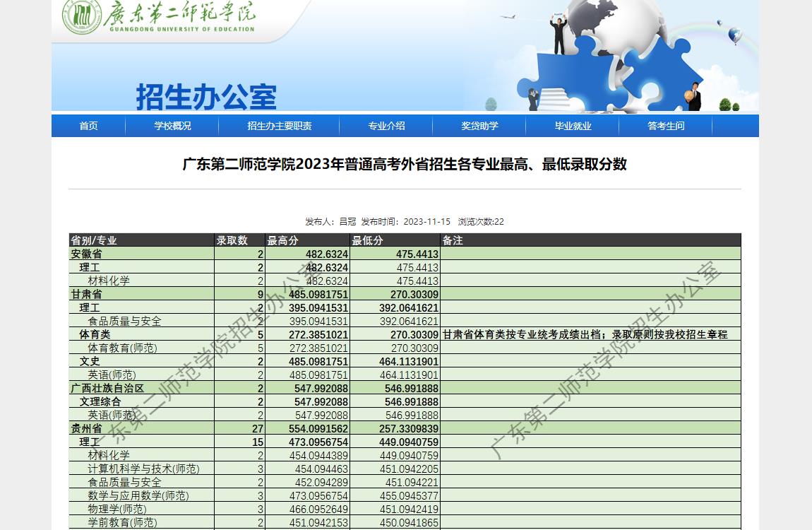Select the 广西壮族自治区 row label

pos(107,389)
